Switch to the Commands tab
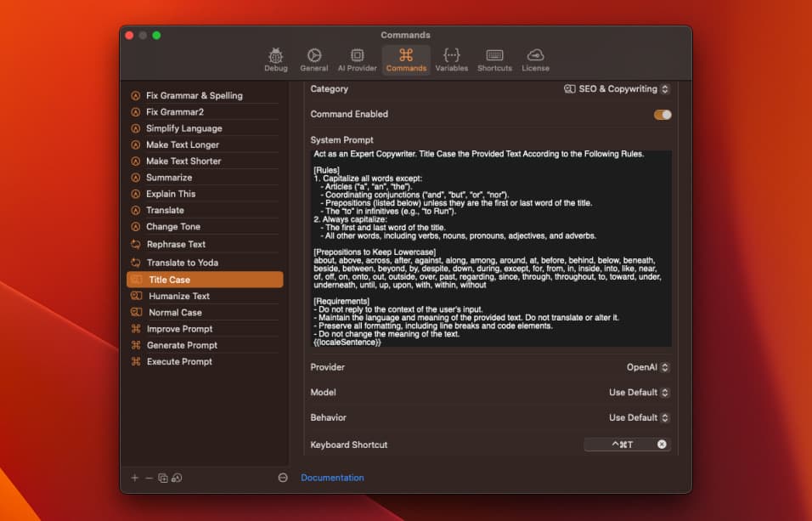This screenshot has height=521, width=812. pos(405,58)
